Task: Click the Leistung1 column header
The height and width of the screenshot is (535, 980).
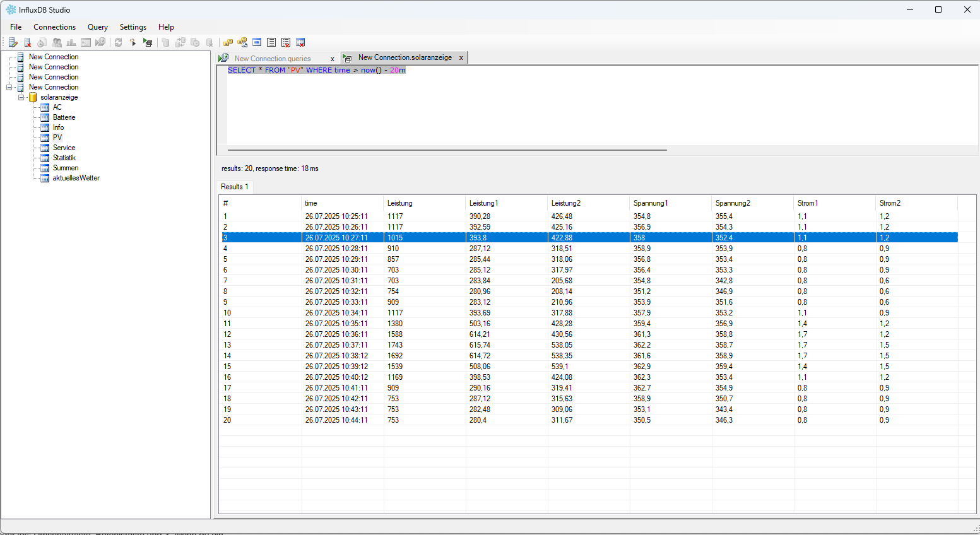Action: (484, 203)
